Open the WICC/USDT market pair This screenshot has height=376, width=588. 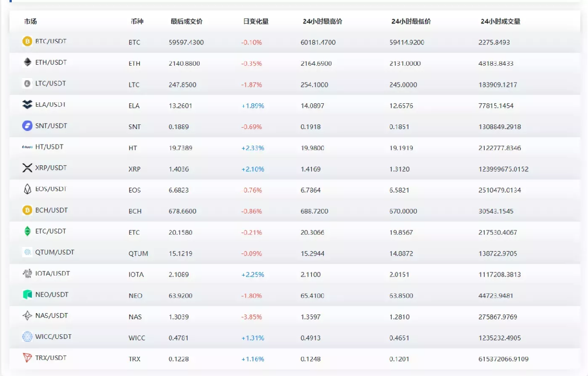[53, 337]
